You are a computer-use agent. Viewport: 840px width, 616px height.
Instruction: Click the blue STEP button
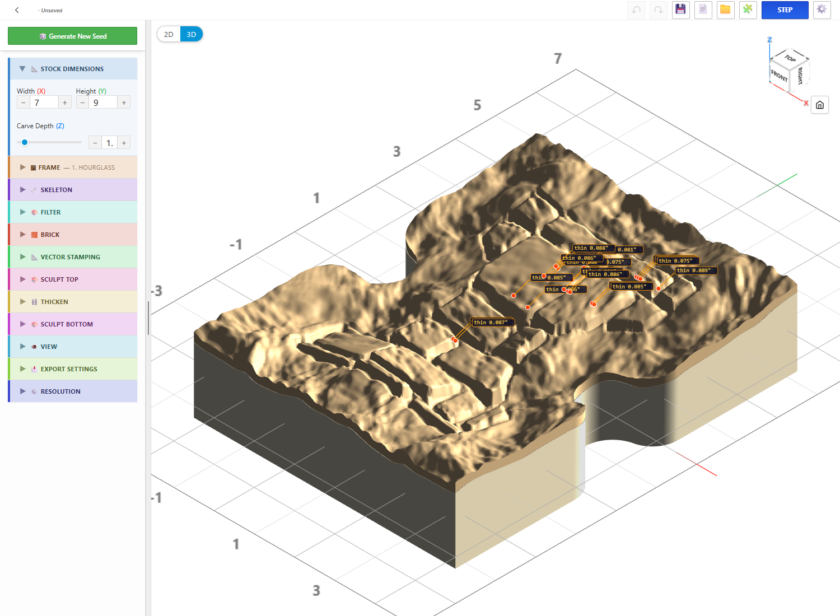[785, 10]
